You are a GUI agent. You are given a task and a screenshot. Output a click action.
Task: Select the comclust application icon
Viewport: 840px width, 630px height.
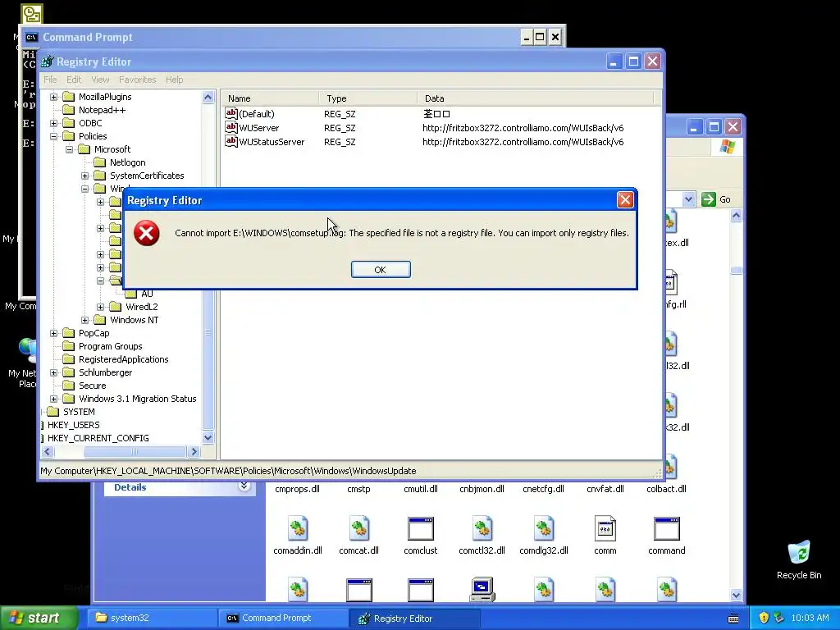[x=421, y=528]
